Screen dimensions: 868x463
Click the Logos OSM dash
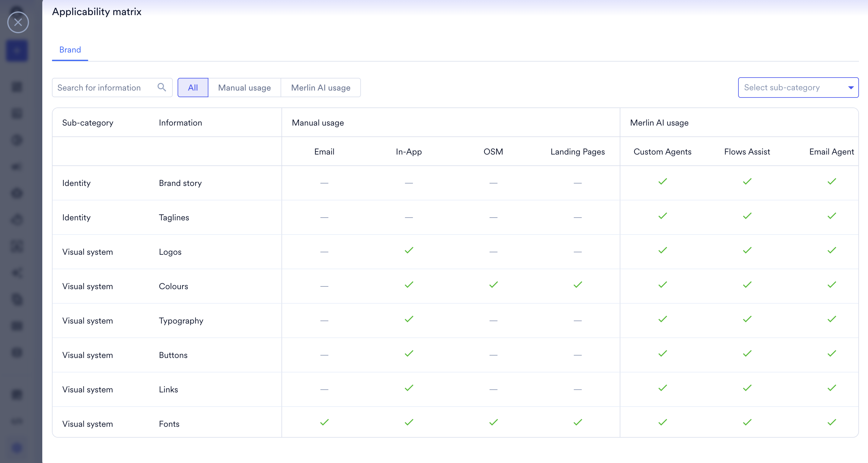pos(493,252)
